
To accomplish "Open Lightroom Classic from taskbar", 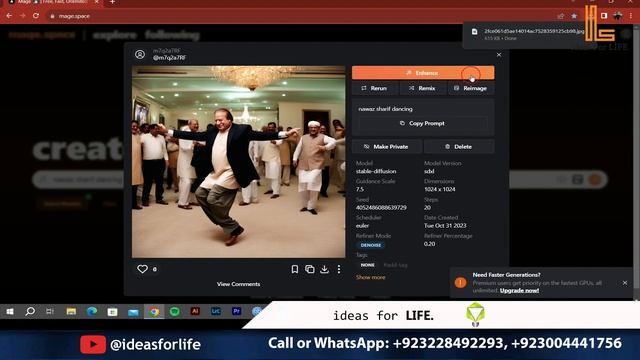I will [x=216, y=311].
